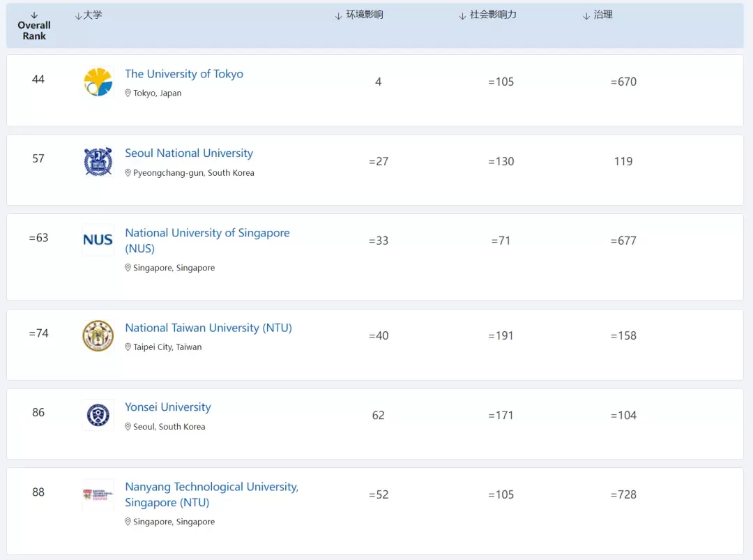Click Seoul National University logo
Image resolution: width=753 pixels, height=560 pixels.
point(98,161)
